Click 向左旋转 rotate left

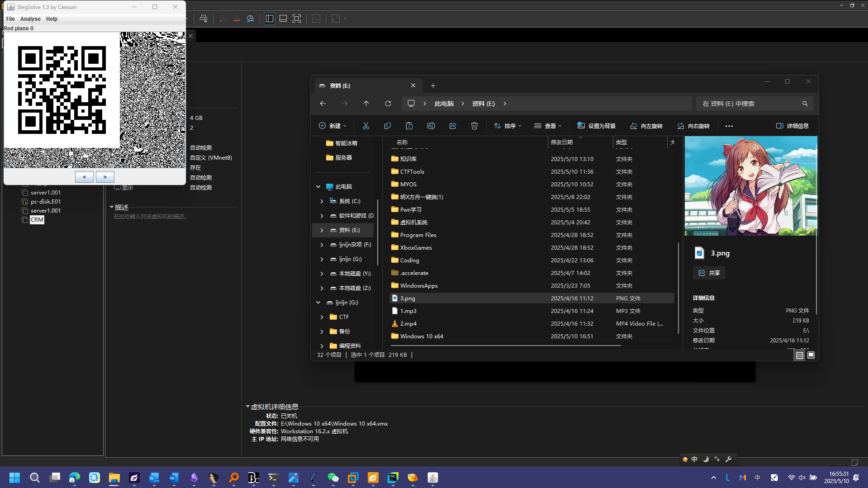[x=646, y=126]
